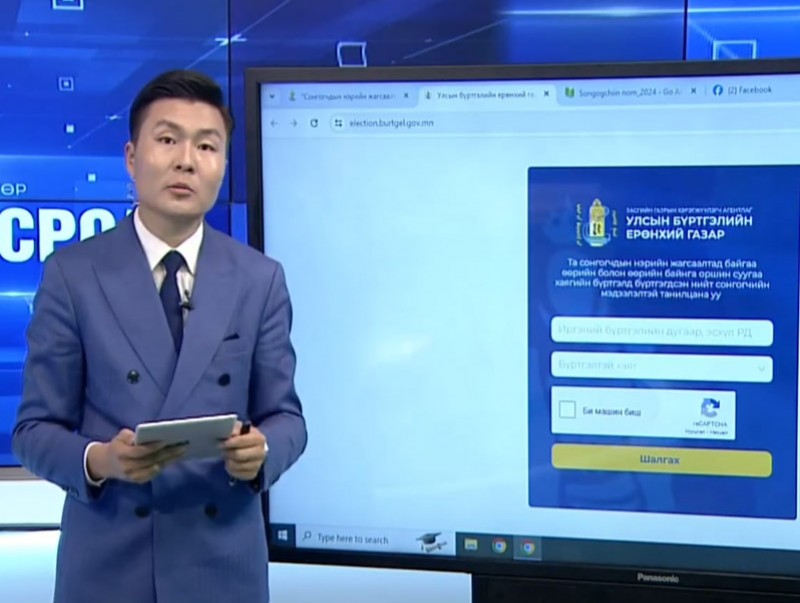Click the first Chrome icon on the taskbar
The image size is (800, 603).
tap(499, 546)
